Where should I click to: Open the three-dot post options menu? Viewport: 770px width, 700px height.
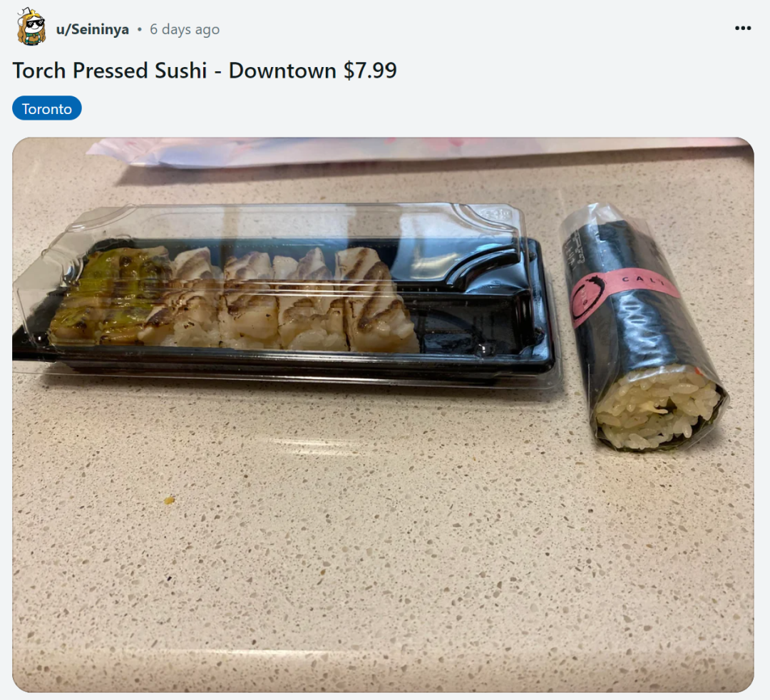(742, 29)
